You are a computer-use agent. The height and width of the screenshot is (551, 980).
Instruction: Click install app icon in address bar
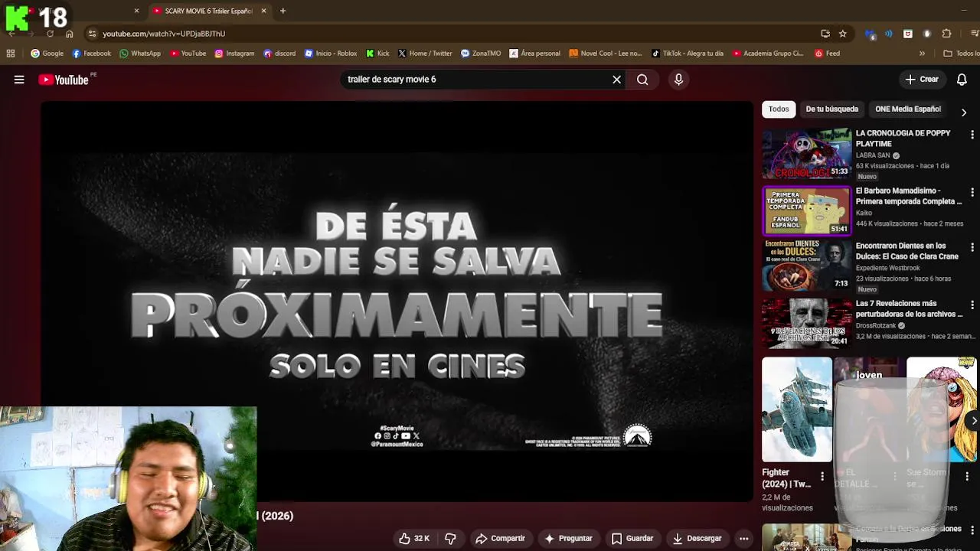(x=825, y=34)
